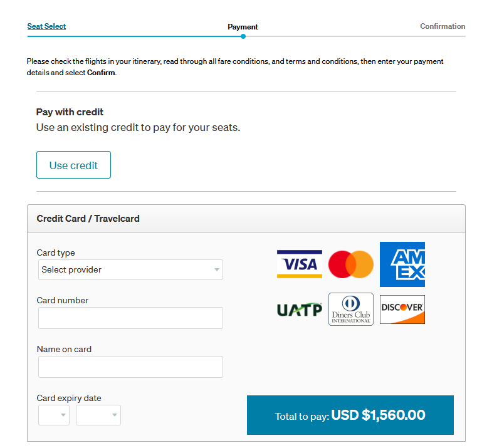Click the Mastercard logo
The height and width of the screenshot is (448, 477).
point(350,264)
